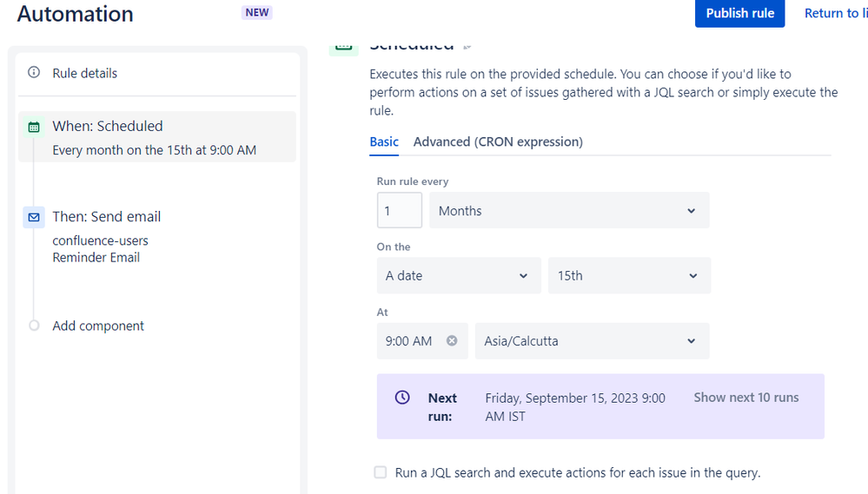The image size is (868, 494).
Task: Click the Add component circle icon
Action: click(34, 326)
